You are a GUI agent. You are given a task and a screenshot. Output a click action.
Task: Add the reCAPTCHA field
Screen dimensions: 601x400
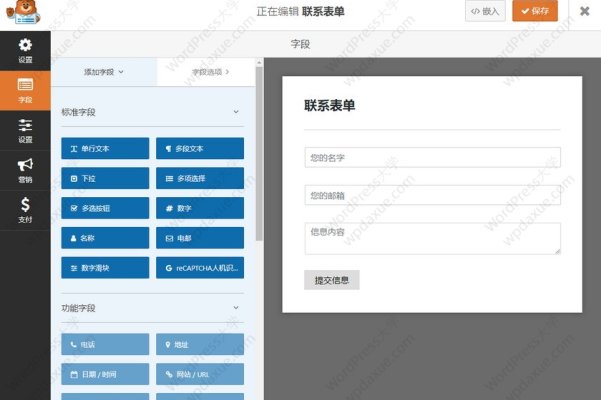click(x=200, y=268)
